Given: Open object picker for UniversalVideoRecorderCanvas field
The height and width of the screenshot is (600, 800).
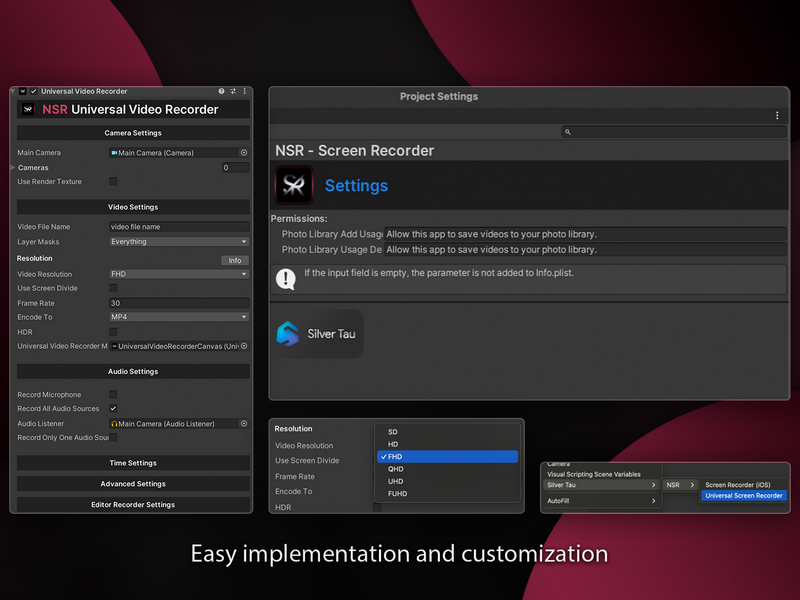Looking at the screenshot, I should click(x=244, y=346).
